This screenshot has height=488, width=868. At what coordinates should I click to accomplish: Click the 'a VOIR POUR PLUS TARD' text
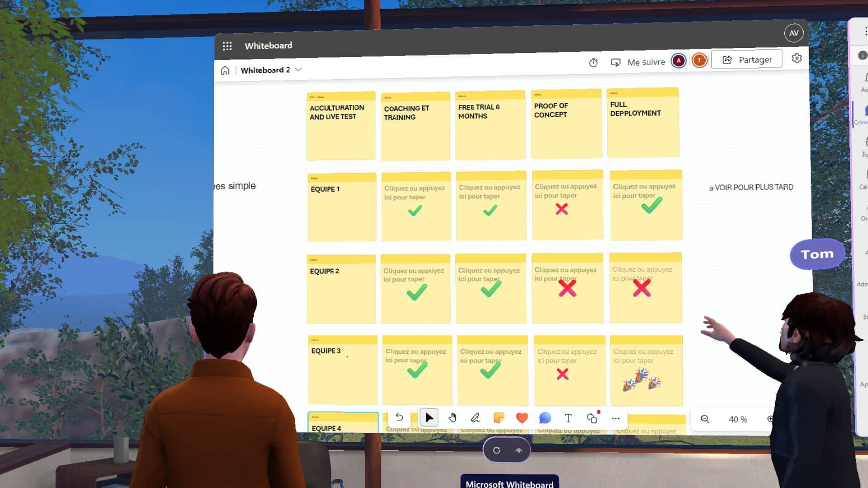point(751,187)
